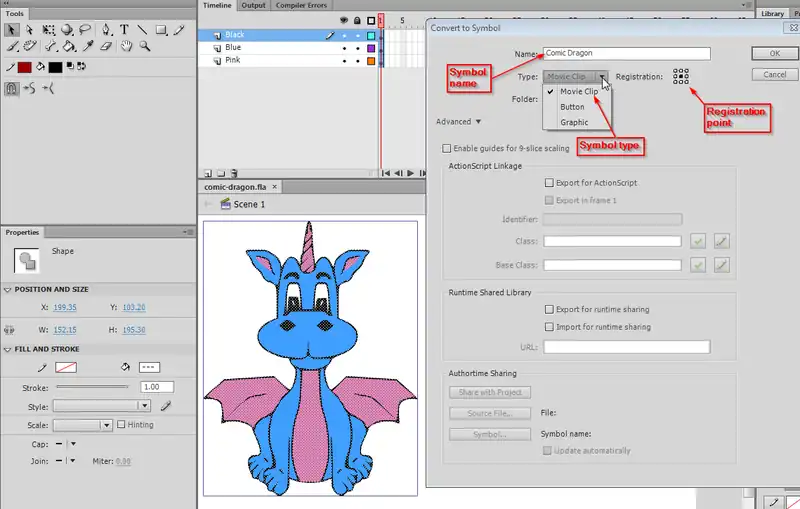Select the Zoom magnifier tool
This screenshot has width=800, height=509.
145,46
